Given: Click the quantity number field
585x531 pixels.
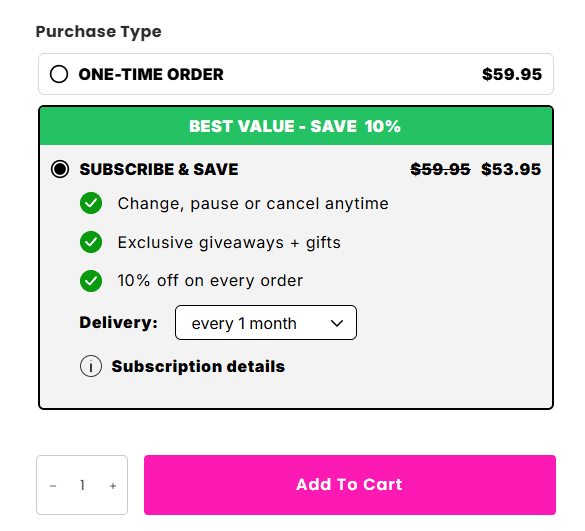Looking at the screenshot, I should pyautogui.click(x=82, y=485).
